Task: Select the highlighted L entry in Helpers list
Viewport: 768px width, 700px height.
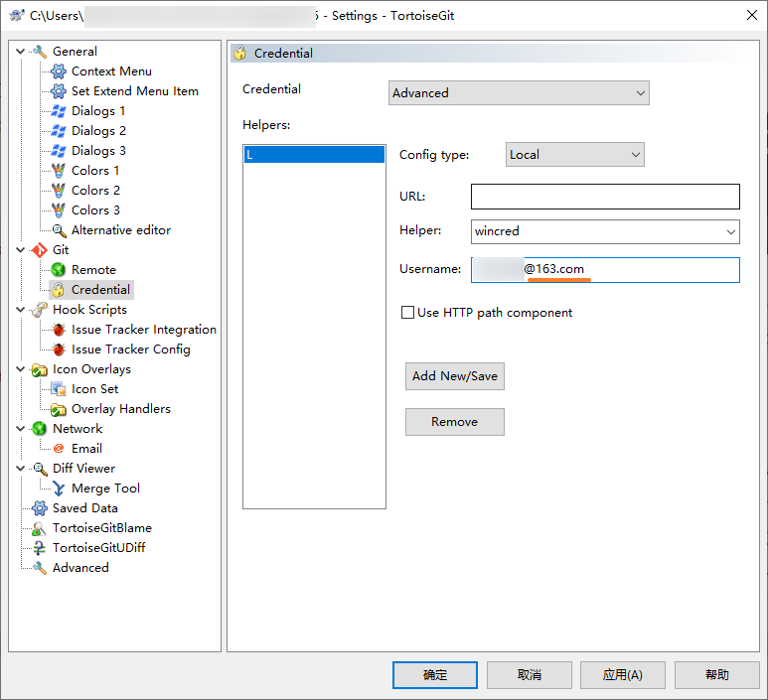Action: 314,155
